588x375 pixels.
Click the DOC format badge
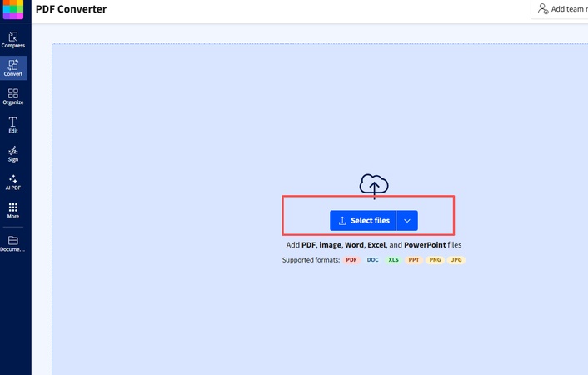[x=372, y=260]
